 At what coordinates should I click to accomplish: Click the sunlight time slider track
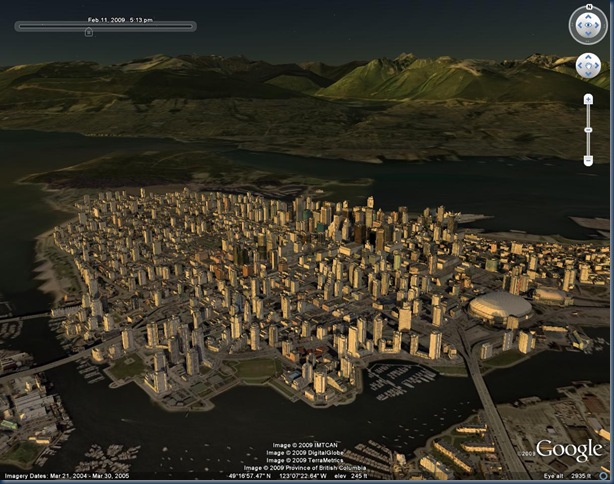(105, 26)
